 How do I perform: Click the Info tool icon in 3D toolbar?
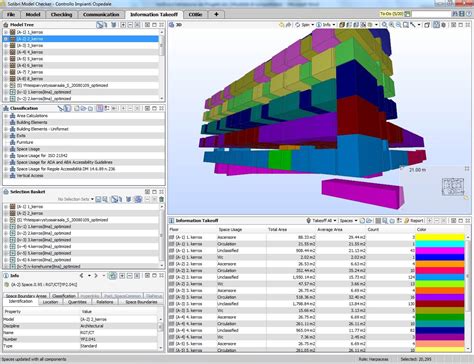[319, 25]
